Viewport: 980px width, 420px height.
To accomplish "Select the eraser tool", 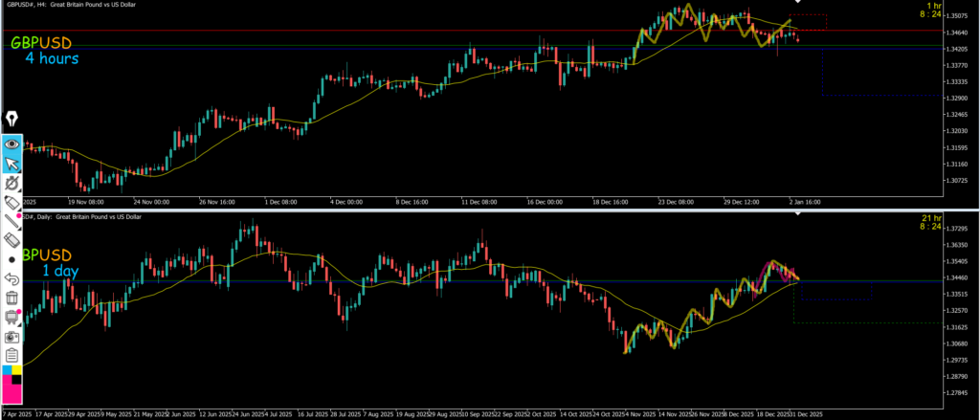I will 12,240.
